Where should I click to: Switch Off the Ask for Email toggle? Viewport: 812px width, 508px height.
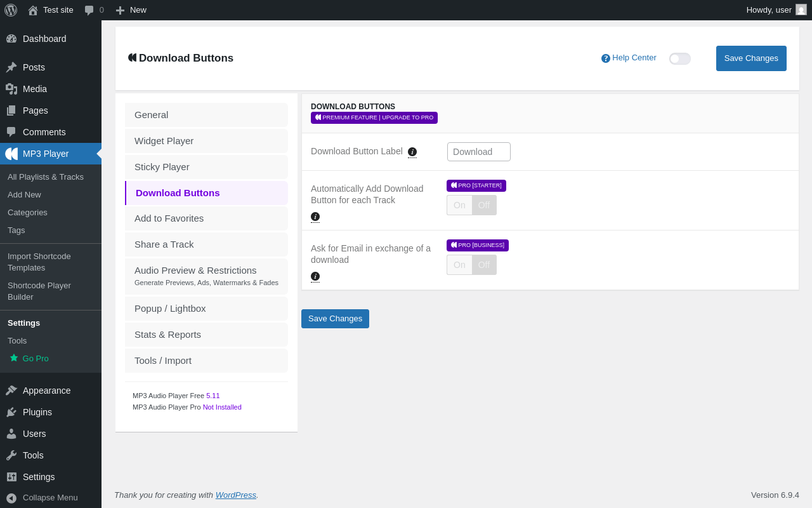(484, 265)
